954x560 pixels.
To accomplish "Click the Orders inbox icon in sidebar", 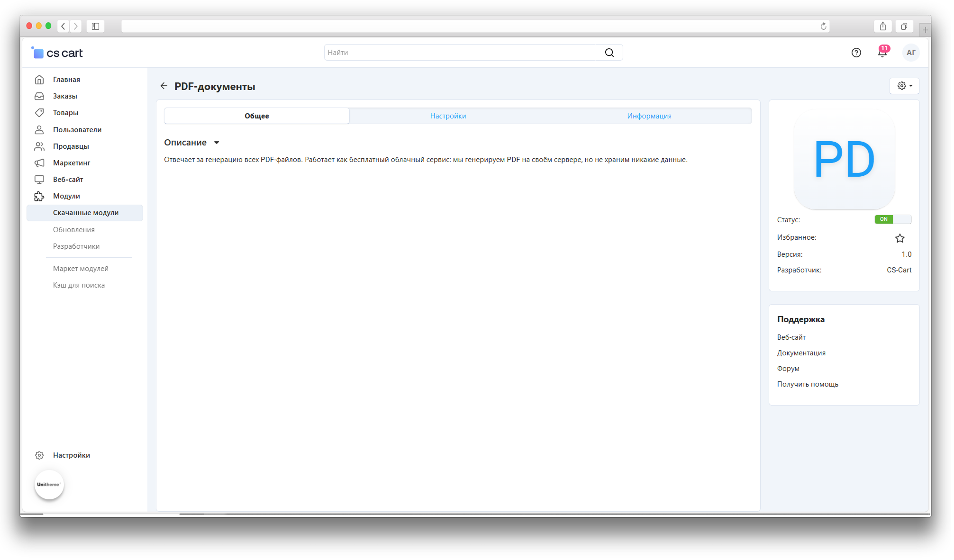I will coord(39,96).
